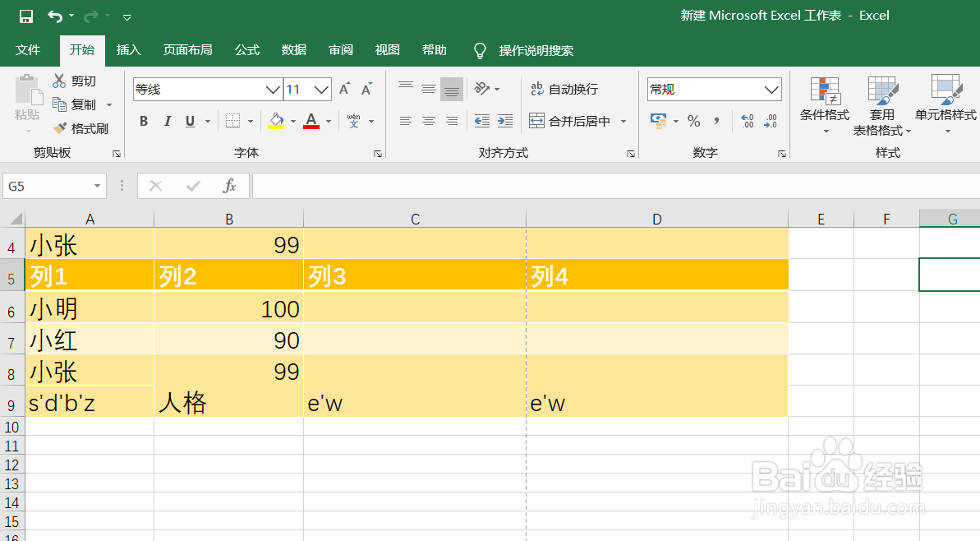Apply accounting number format icon
The width and height of the screenshot is (980, 541).
coord(659,122)
